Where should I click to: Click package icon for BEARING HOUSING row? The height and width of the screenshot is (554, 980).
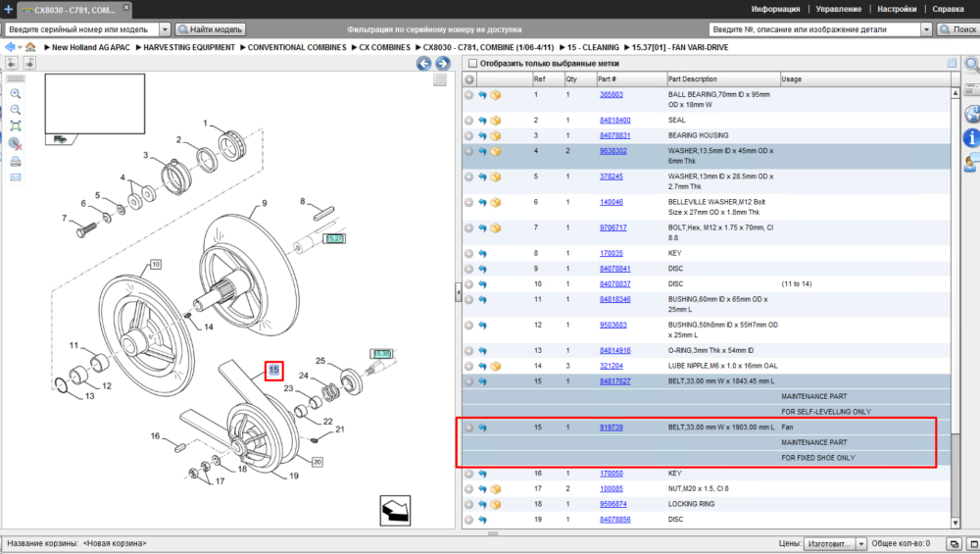(496, 135)
